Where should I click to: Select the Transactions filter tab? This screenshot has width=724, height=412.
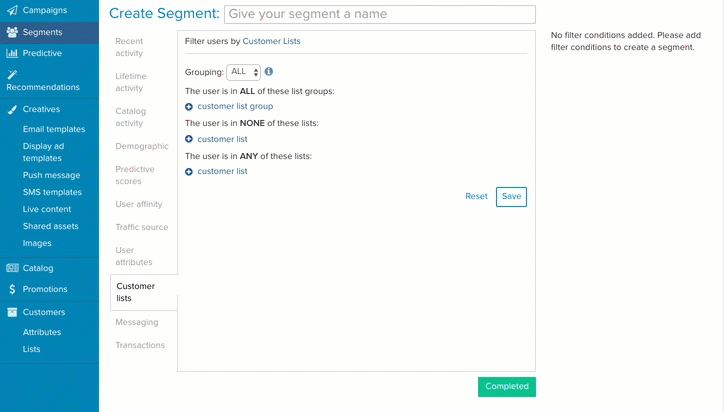(140, 345)
